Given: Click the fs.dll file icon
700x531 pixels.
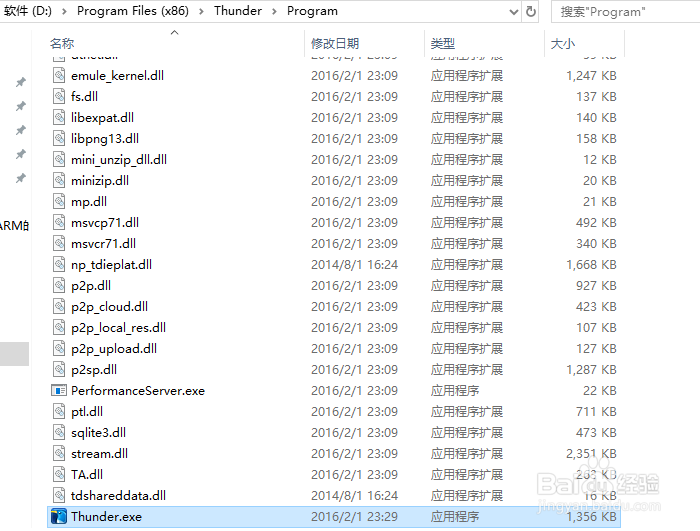Looking at the screenshot, I should [59, 96].
